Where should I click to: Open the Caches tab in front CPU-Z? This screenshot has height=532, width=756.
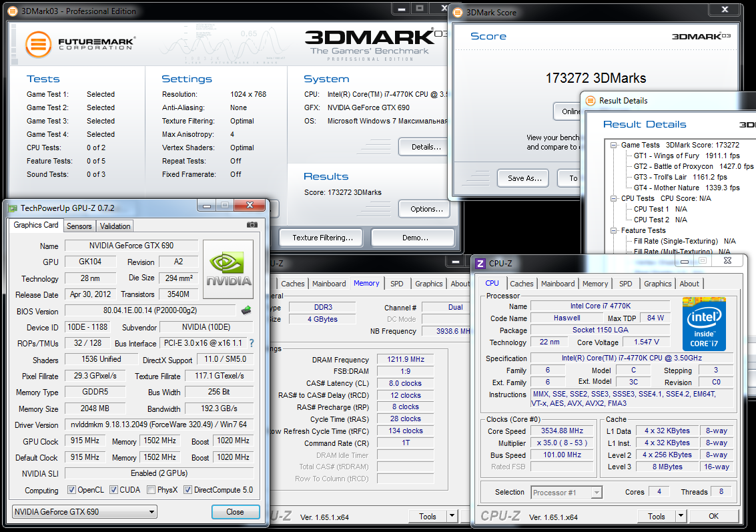pos(522,284)
